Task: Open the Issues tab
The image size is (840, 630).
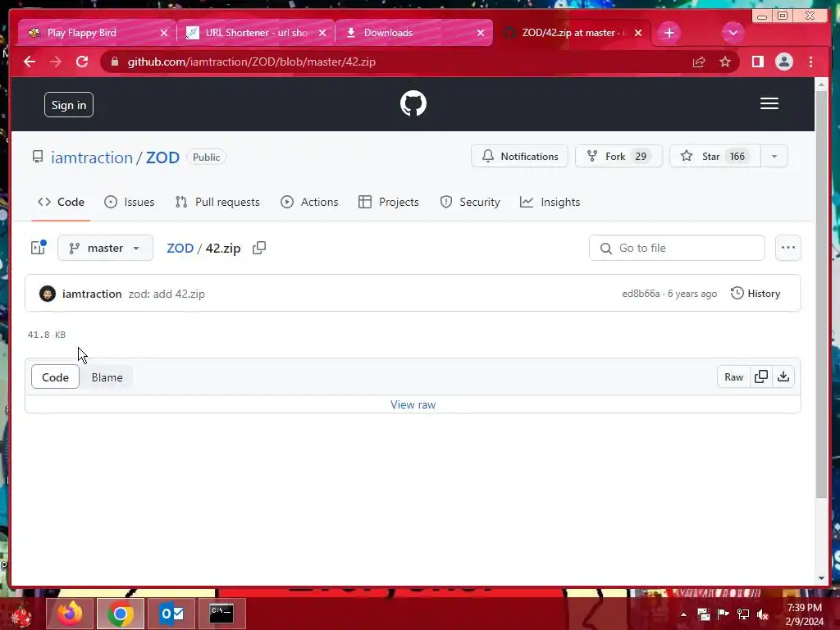Action: click(129, 202)
